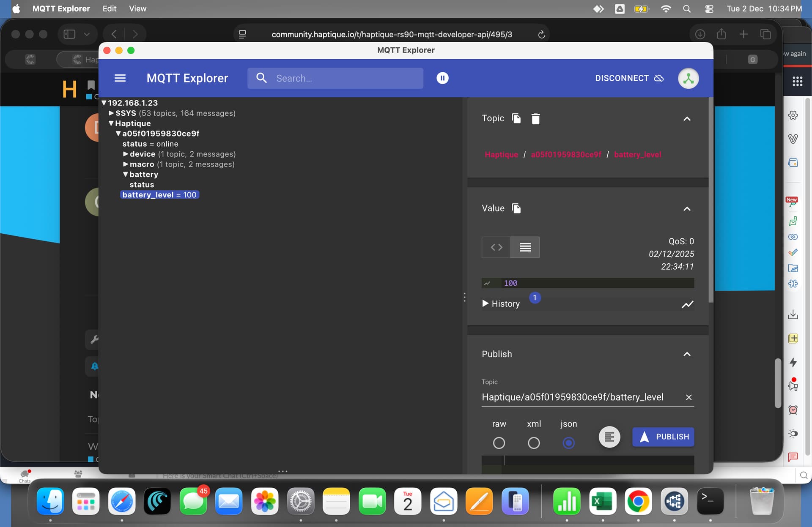Copy the value to clipboard
The image size is (812, 527).
click(x=516, y=208)
